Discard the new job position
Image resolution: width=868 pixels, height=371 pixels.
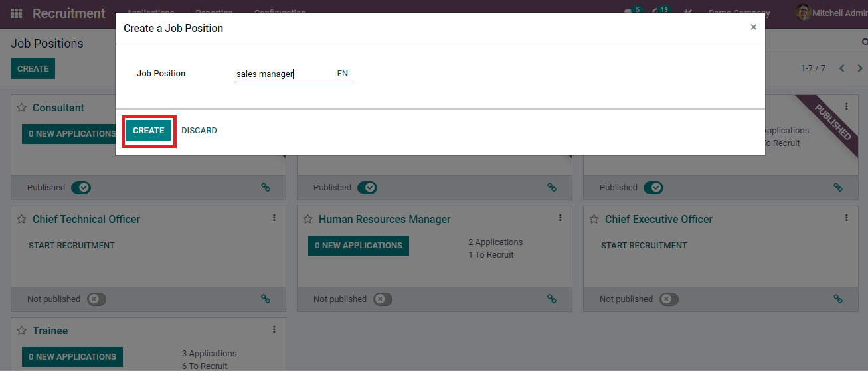tap(199, 131)
